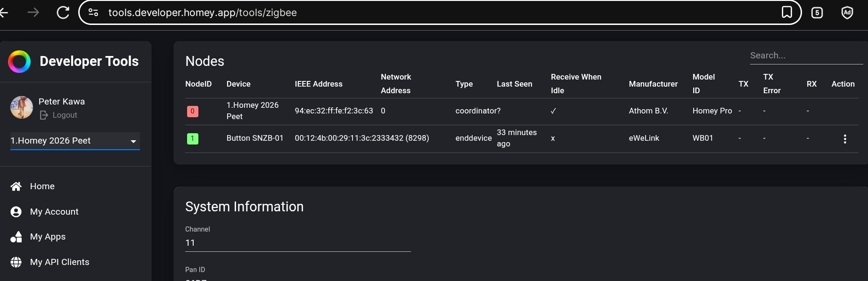Click the Logout link
Viewport: 868px width, 281px height.
(x=65, y=115)
